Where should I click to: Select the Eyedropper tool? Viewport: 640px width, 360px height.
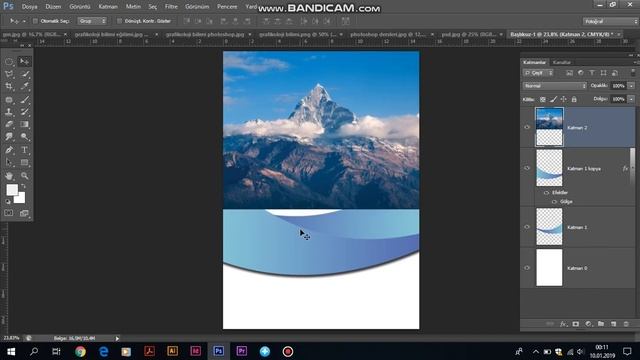click(24, 87)
